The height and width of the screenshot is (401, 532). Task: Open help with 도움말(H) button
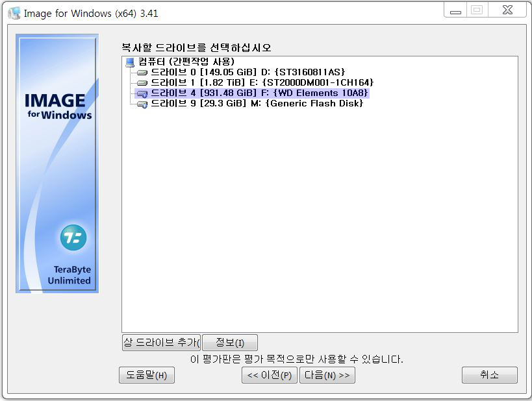(x=147, y=375)
